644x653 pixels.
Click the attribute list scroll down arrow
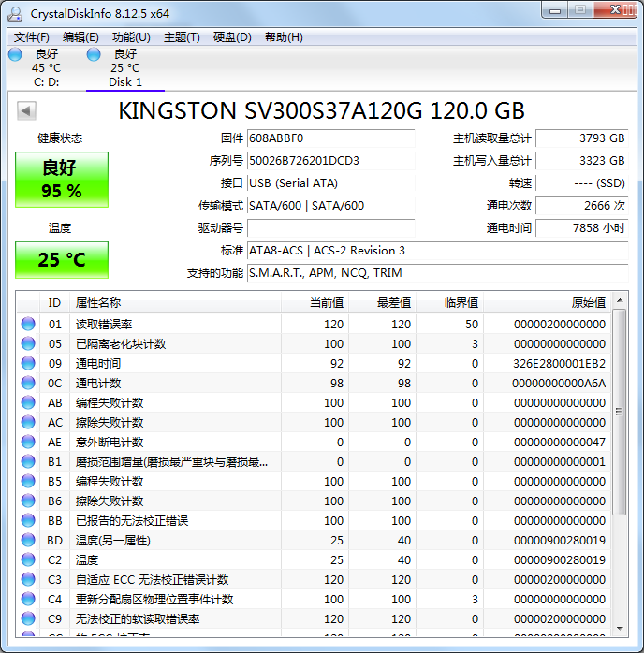pyautogui.click(x=620, y=629)
